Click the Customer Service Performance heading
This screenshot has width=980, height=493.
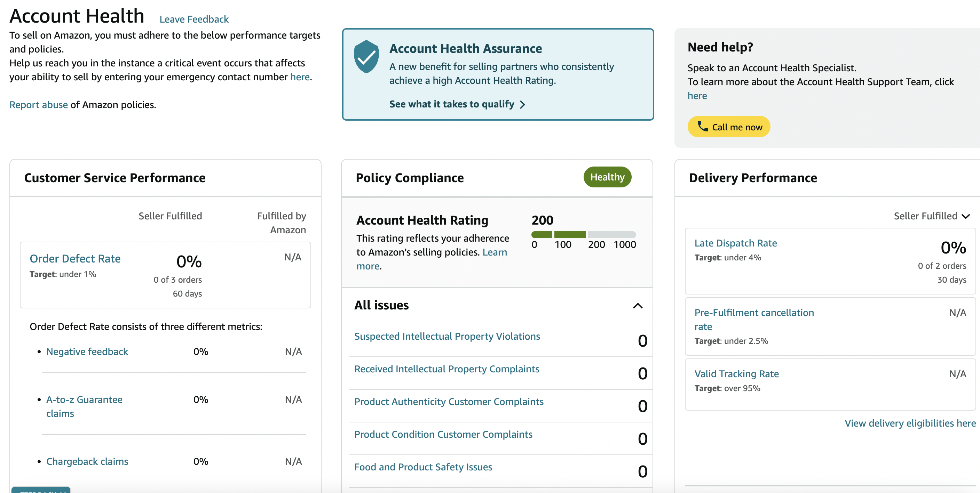tap(115, 178)
